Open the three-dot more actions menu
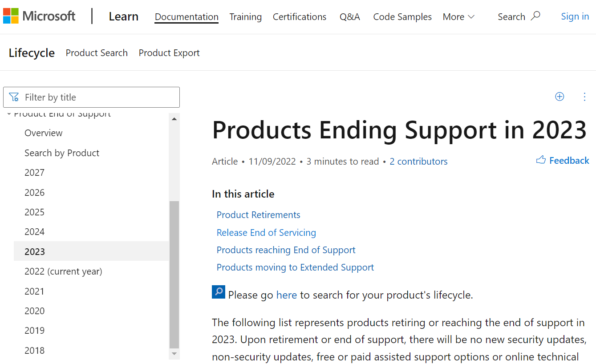 (x=584, y=97)
